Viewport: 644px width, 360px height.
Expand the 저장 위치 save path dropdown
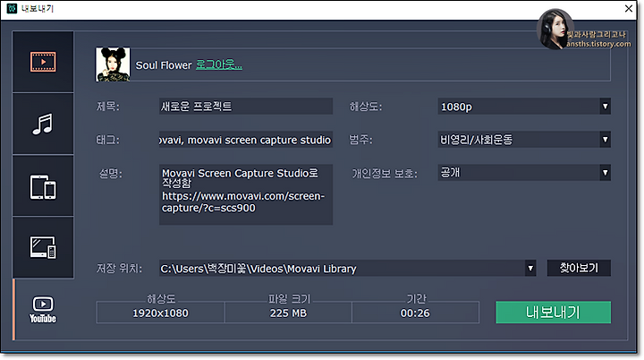click(530, 269)
